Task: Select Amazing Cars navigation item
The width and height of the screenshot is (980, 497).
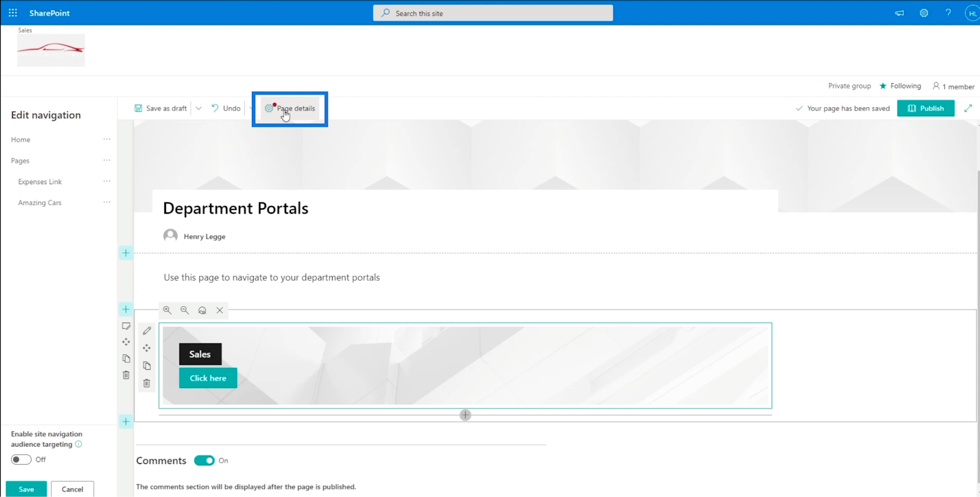Action: tap(40, 203)
